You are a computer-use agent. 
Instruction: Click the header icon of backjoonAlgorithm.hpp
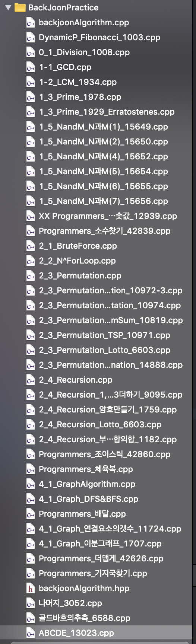pos(31,589)
